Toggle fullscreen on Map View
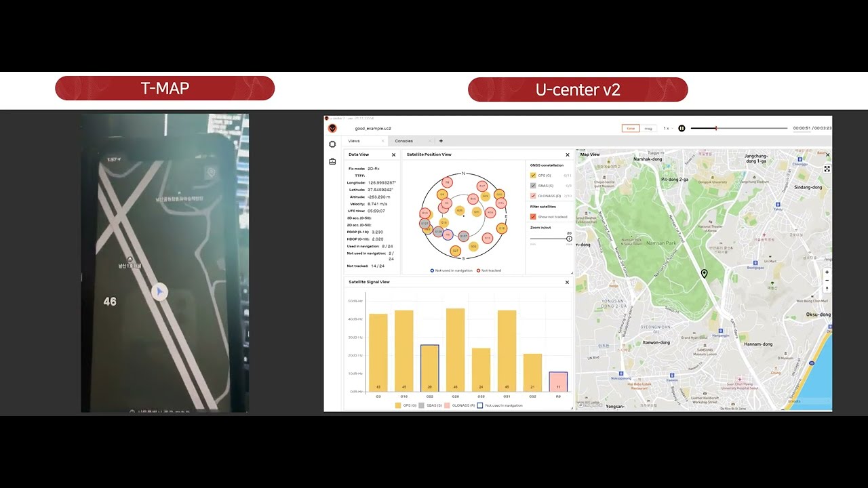The width and height of the screenshot is (868, 488). click(x=827, y=169)
